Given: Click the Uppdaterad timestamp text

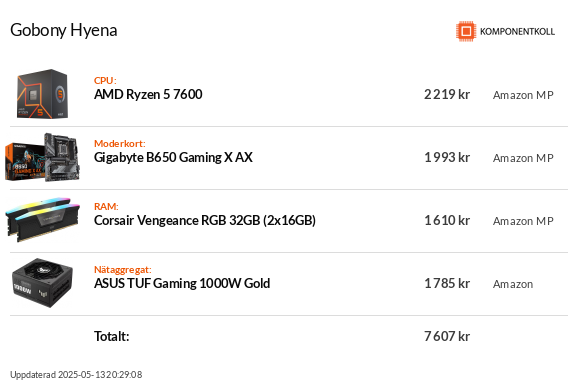Looking at the screenshot, I should (76, 375).
